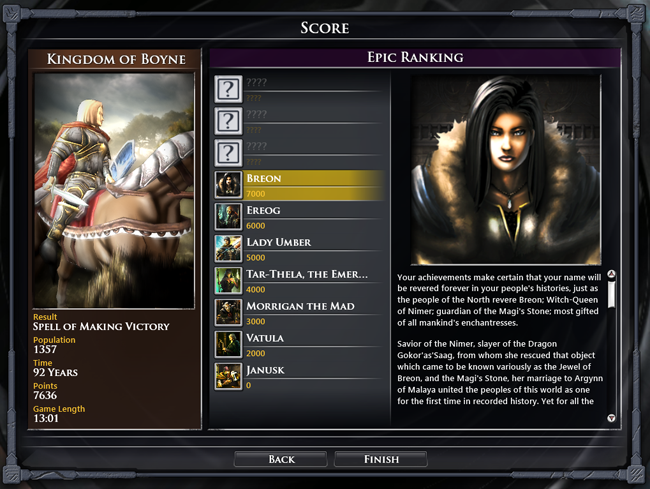This screenshot has width=650, height=489.
Task: Click the Back button
Action: pos(281,459)
